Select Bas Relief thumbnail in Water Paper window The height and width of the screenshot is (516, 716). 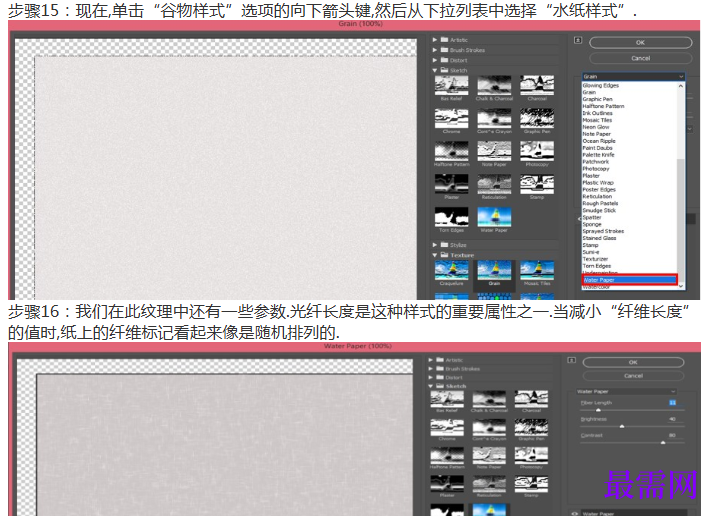[447, 399]
